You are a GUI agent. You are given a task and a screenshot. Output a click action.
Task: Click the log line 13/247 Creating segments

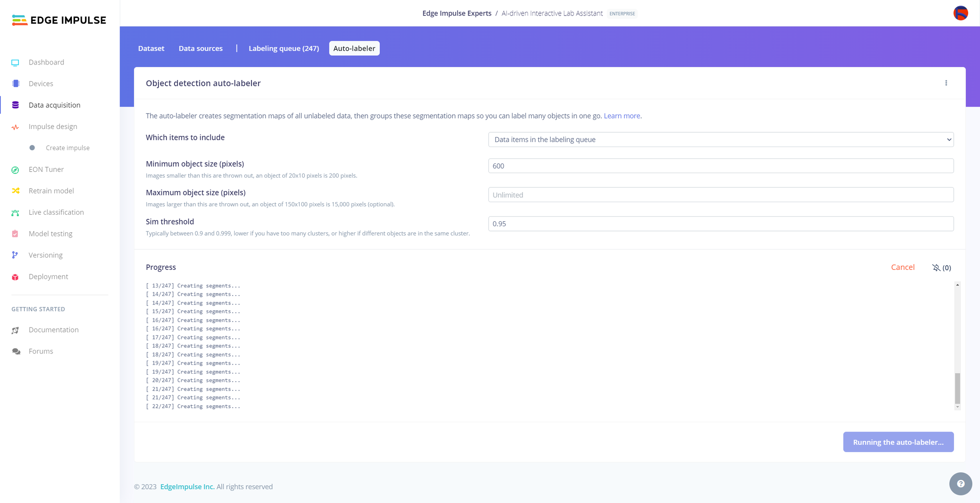click(x=193, y=286)
